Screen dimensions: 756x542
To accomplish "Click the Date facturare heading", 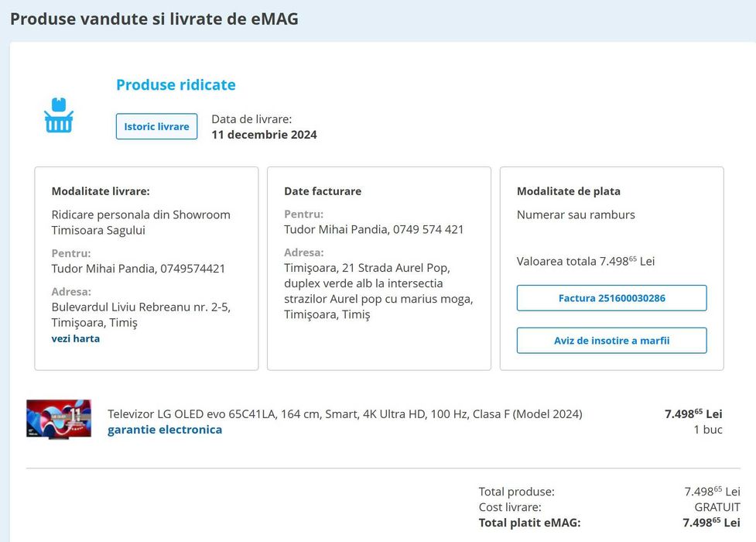I will (x=323, y=191).
